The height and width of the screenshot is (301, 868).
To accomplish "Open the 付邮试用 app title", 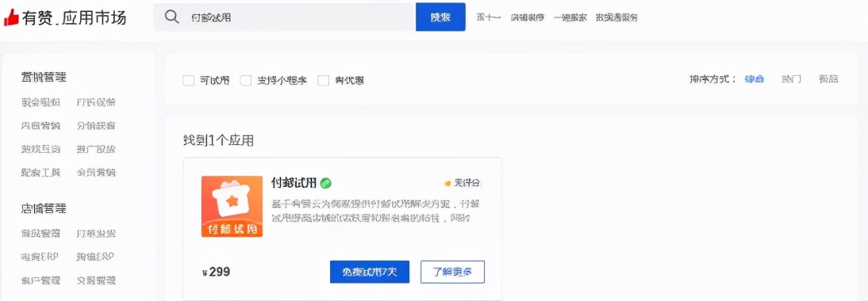I will [294, 183].
